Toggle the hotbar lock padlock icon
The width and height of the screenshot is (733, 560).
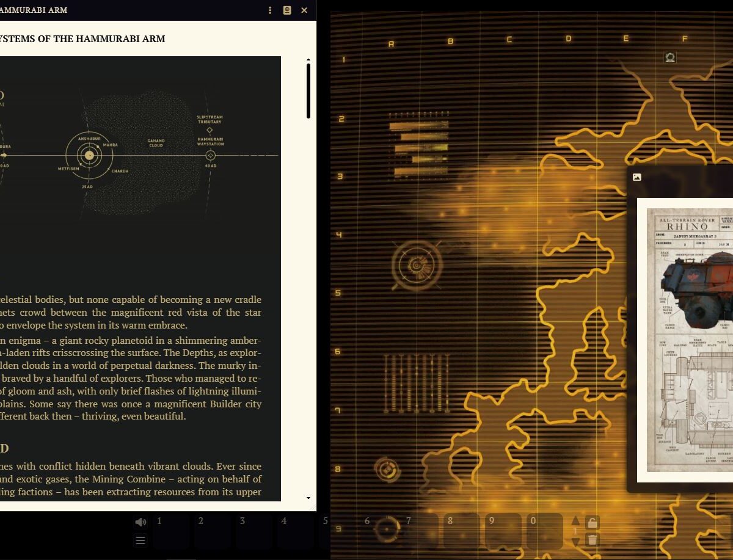pyautogui.click(x=592, y=523)
